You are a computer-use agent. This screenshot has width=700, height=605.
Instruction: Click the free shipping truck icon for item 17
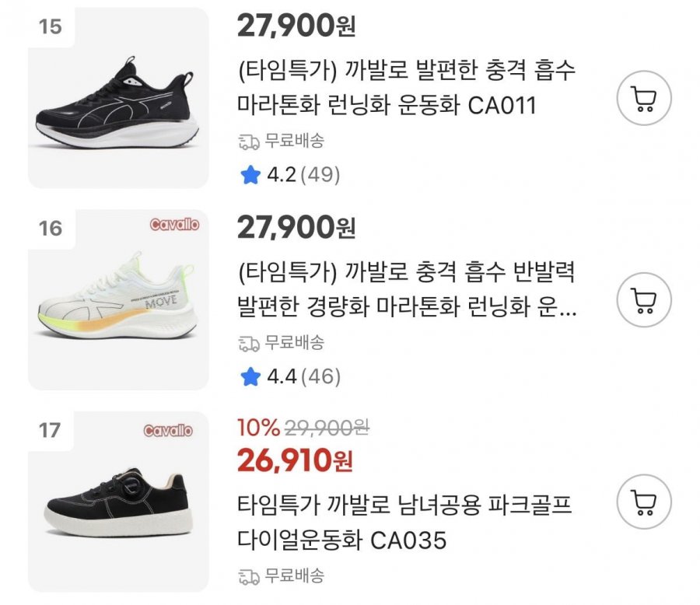tap(249, 576)
